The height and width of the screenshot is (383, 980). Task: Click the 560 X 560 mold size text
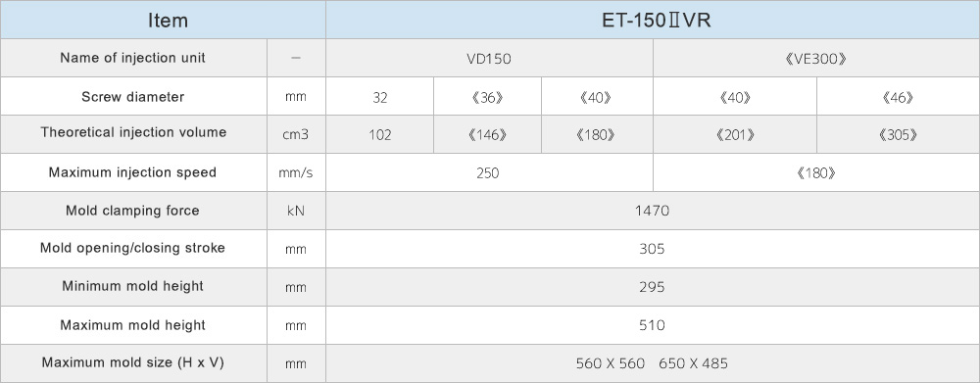coord(610,363)
